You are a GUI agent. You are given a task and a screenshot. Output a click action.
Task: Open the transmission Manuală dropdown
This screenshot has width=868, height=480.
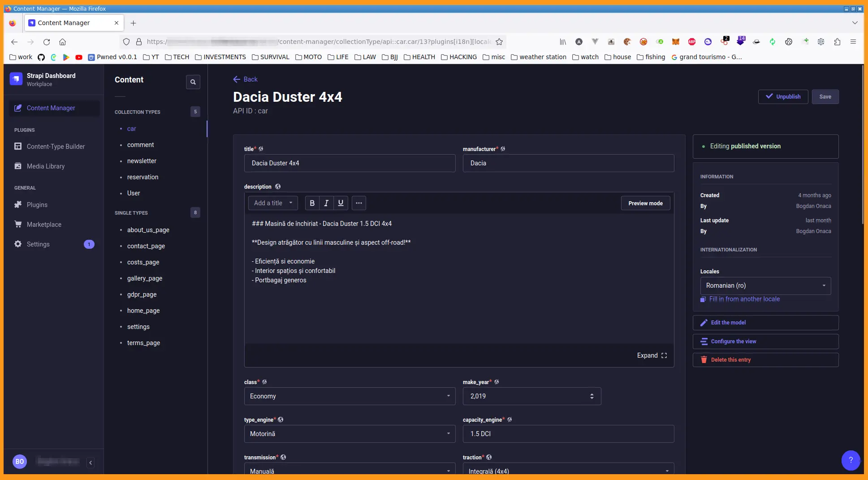(350, 470)
